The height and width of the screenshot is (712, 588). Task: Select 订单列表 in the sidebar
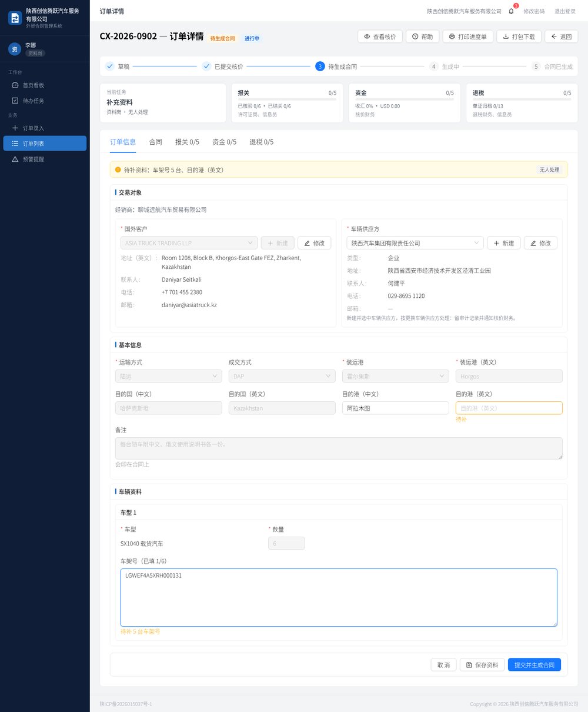(x=45, y=144)
